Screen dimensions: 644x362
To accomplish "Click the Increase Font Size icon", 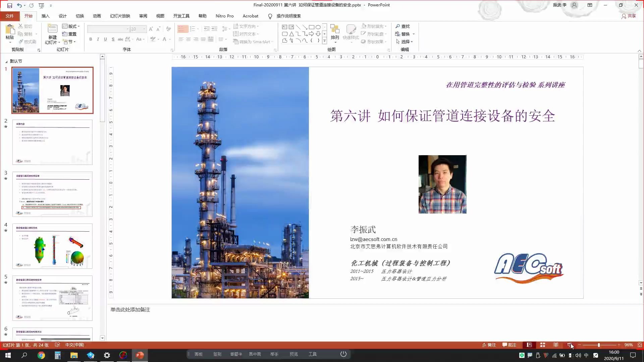I will 151,29.
